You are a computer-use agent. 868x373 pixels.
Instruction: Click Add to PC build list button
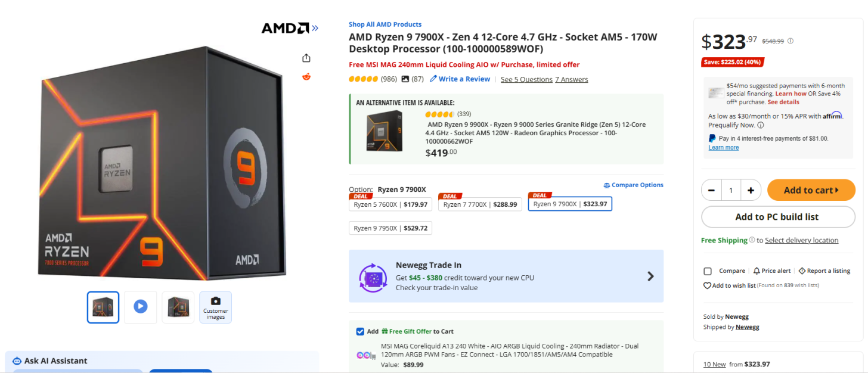point(777,217)
